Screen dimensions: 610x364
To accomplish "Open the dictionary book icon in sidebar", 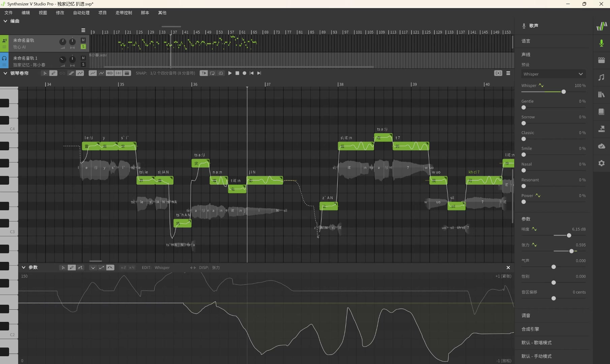I will (601, 112).
